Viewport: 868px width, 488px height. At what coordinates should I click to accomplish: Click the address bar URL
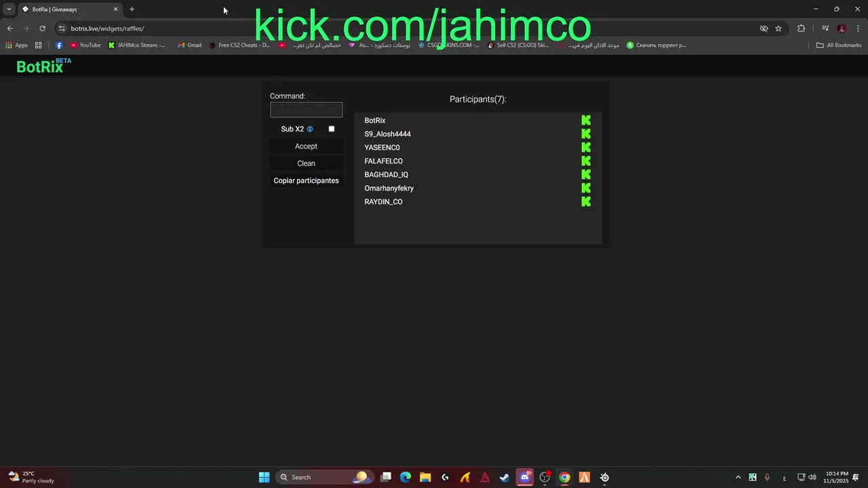click(107, 28)
